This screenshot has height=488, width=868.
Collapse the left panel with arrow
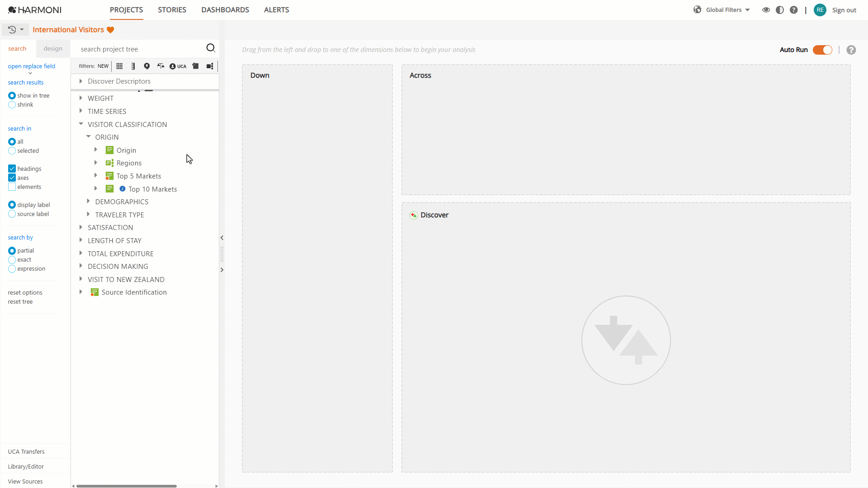click(x=222, y=238)
